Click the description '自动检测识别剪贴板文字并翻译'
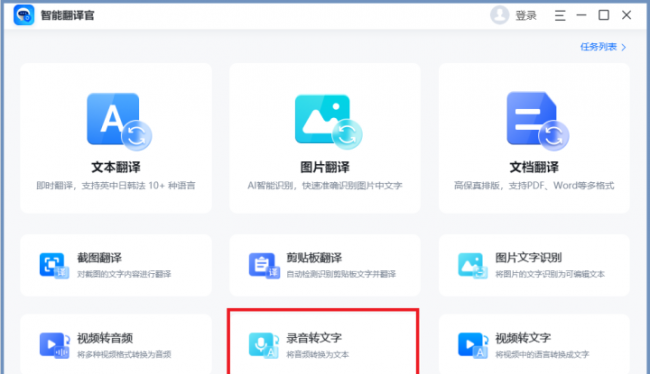Image resolution: width=650 pixels, height=374 pixels. point(341,274)
